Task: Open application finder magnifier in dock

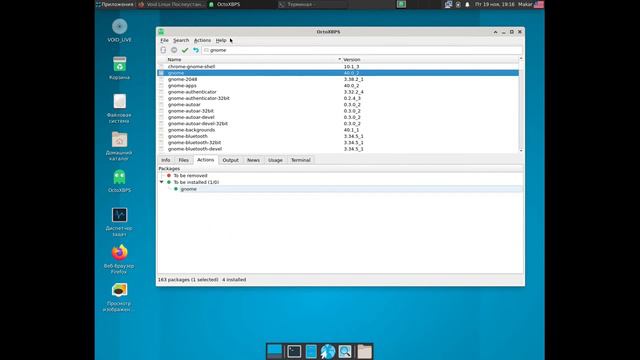Action: click(x=345, y=351)
